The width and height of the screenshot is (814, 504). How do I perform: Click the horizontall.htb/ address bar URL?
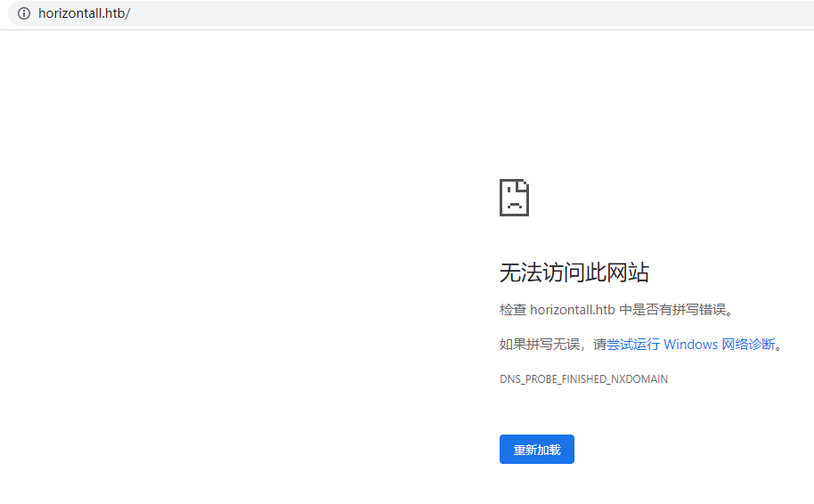84,13
